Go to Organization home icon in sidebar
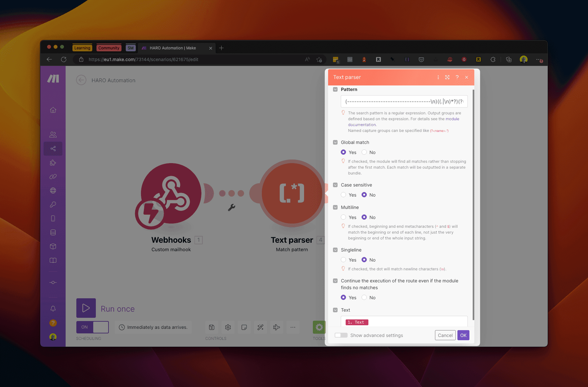Image resolution: width=588 pixels, height=387 pixels. (x=53, y=110)
